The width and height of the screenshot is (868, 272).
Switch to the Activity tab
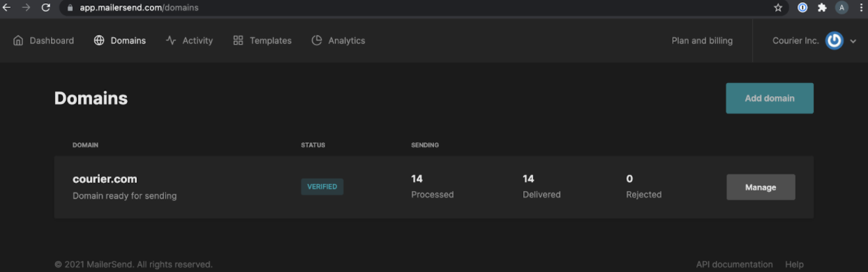pos(189,40)
